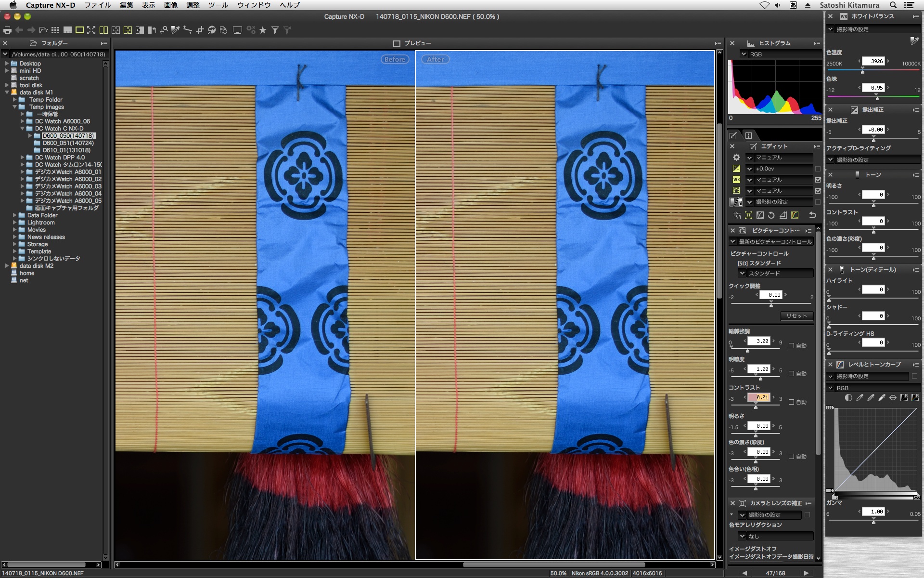Click the full screen expand icon
This screenshot has width=924, height=578.
[91, 30]
